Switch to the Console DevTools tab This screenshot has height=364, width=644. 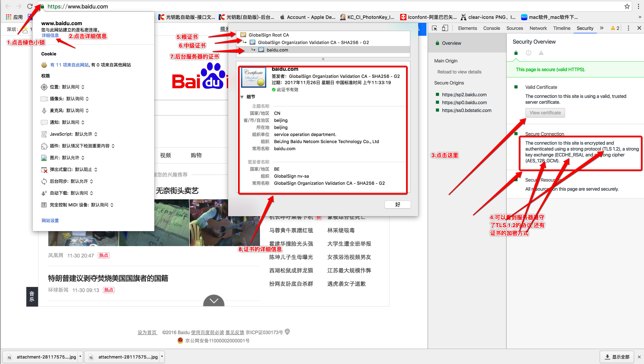491,28
